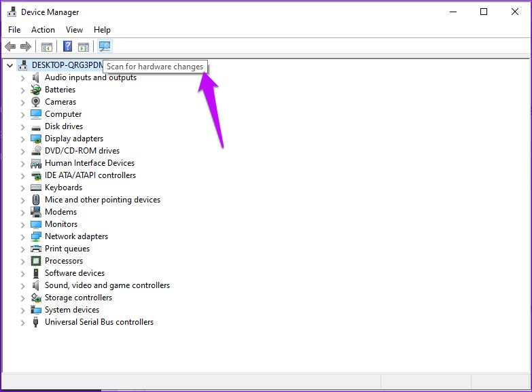Expand the Display adapters chevron
The width and height of the screenshot is (532, 392).
22,139
